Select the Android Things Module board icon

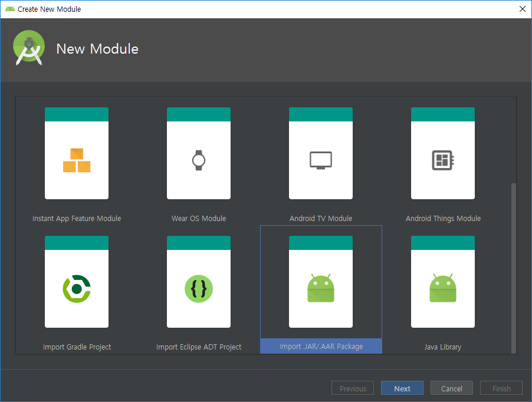pyautogui.click(x=443, y=160)
